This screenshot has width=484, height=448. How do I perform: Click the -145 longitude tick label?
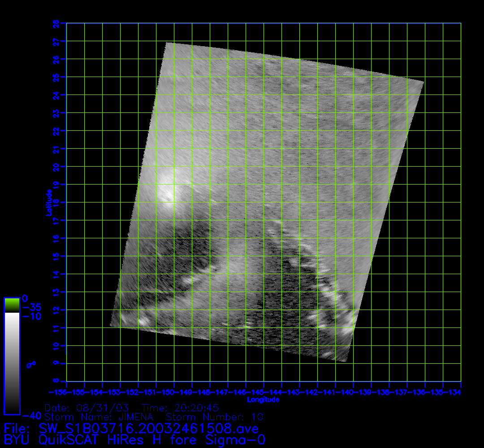256,392
